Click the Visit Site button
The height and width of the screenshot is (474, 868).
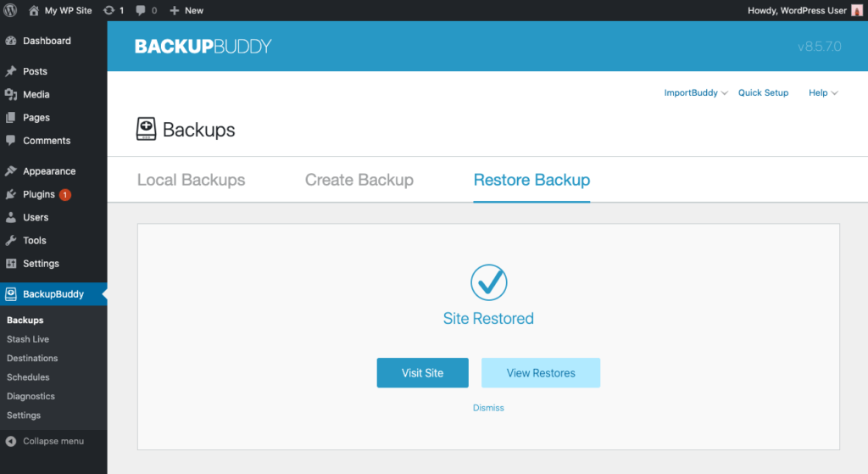point(422,372)
